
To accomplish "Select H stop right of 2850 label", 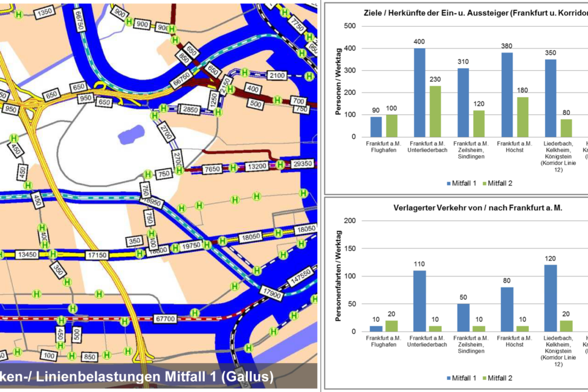I will tap(218, 112).
